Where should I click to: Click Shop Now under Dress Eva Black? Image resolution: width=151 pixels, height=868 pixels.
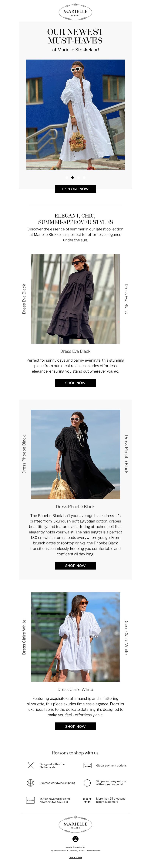(75, 382)
